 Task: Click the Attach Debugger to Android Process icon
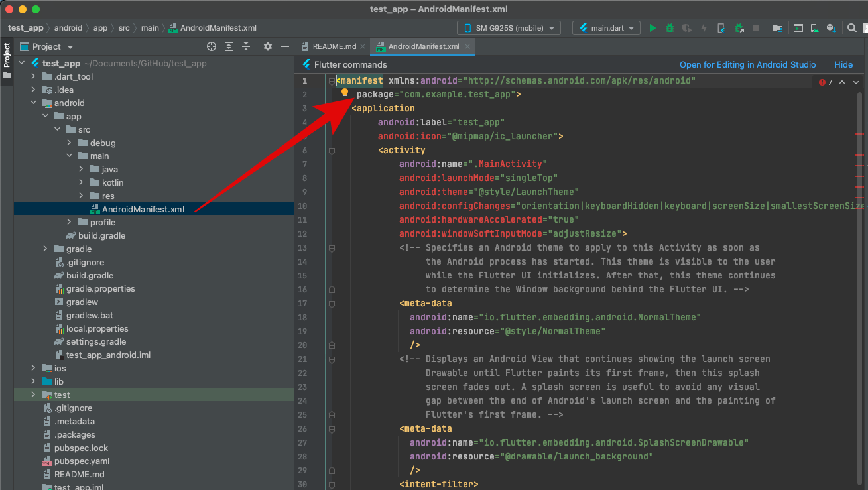pos(738,28)
